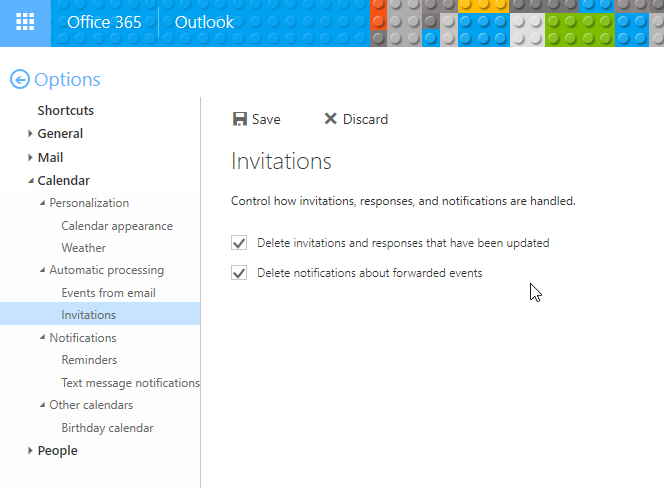Expand the General section arrow
The width and height of the screenshot is (664, 488).
[x=30, y=134]
